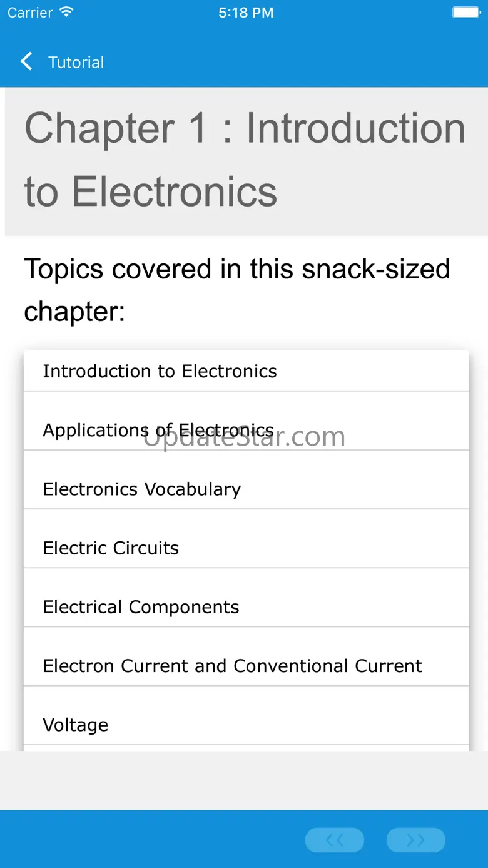Tap the back chevron arrow icon
The image size is (488, 868).
(26, 61)
